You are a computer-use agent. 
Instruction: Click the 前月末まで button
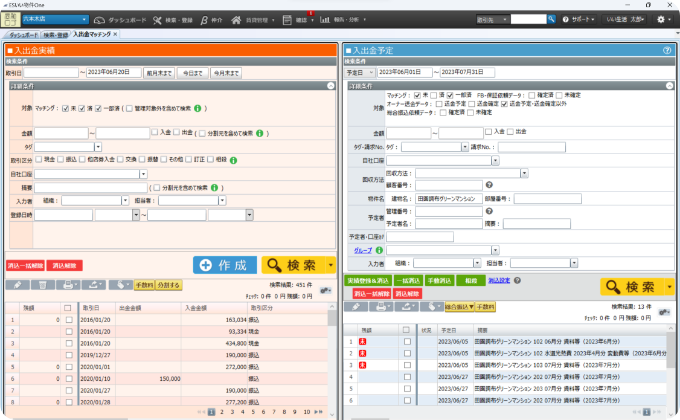(x=159, y=73)
